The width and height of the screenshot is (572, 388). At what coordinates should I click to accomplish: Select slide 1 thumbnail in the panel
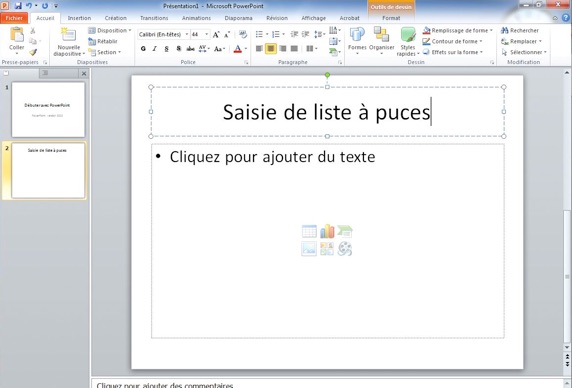pos(48,109)
